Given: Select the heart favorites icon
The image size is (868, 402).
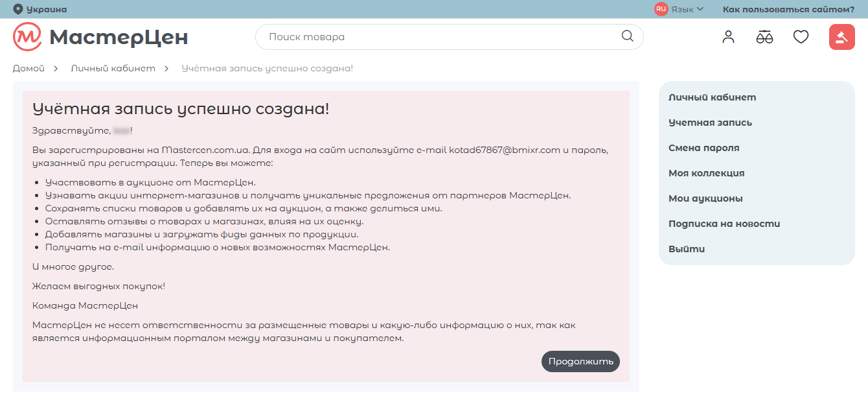Looking at the screenshot, I should (801, 37).
